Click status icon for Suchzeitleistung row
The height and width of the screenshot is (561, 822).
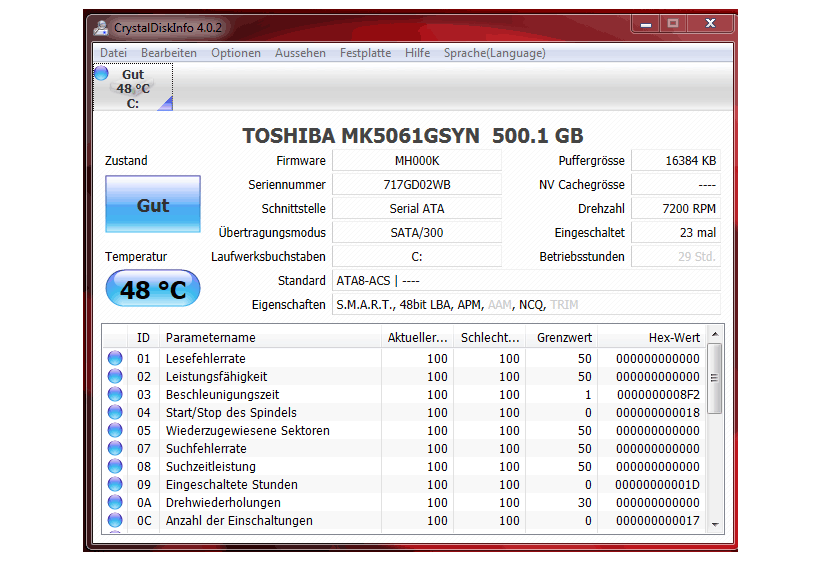(115, 466)
